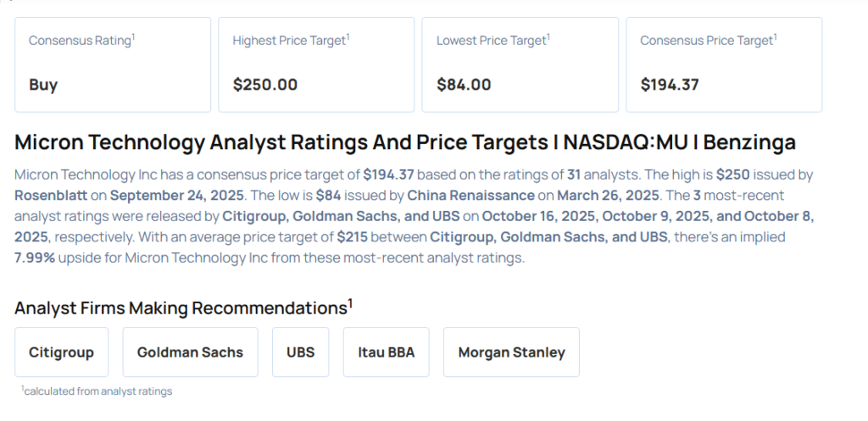
Task: Click the bold $194.37 in the paragraph
Action: click(x=388, y=174)
